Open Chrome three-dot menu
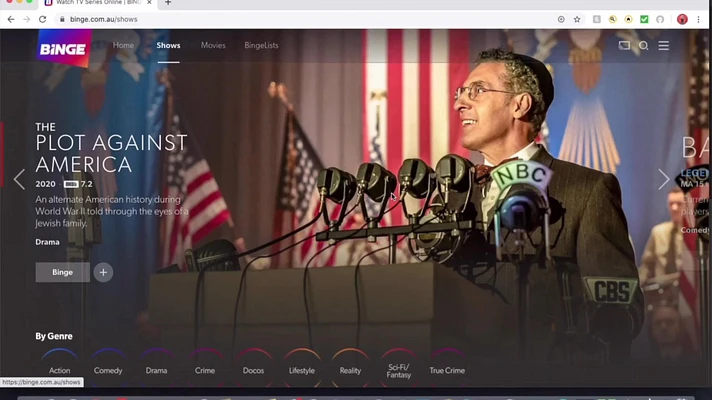This screenshot has height=400, width=712. 698,20
